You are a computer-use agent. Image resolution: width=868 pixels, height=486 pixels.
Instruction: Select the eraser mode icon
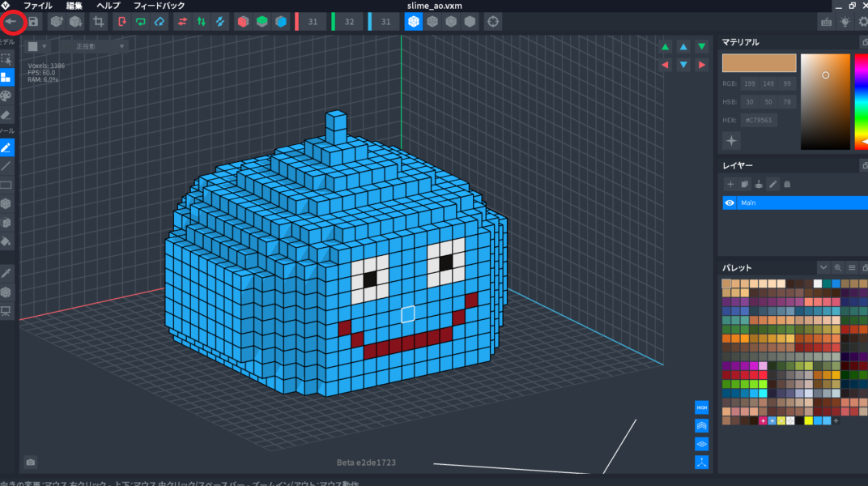6,114
